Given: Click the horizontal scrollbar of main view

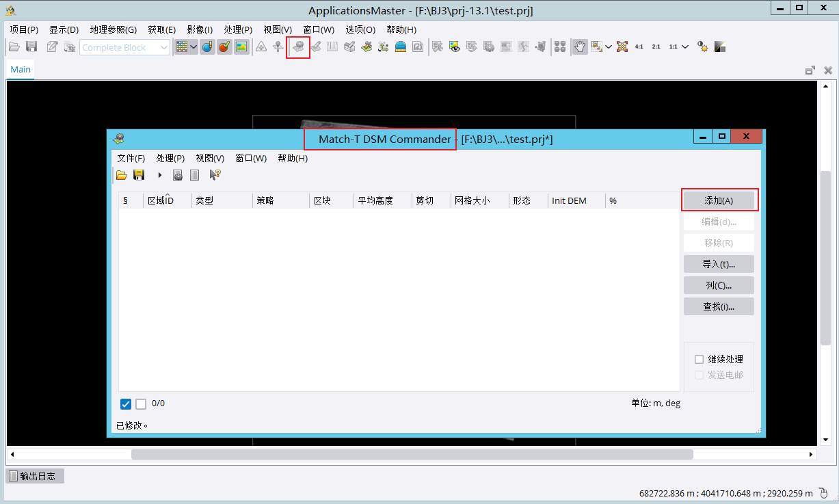Looking at the screenshot, I should click(412, 454).
